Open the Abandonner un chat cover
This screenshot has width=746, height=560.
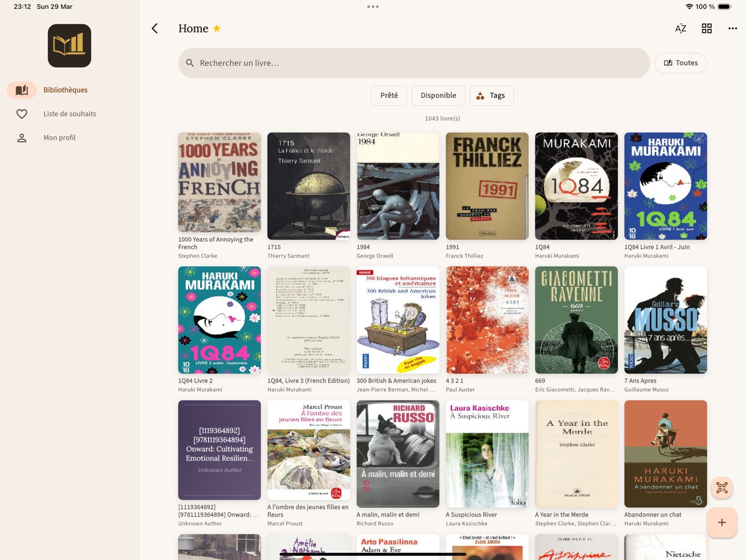(666, 454)
